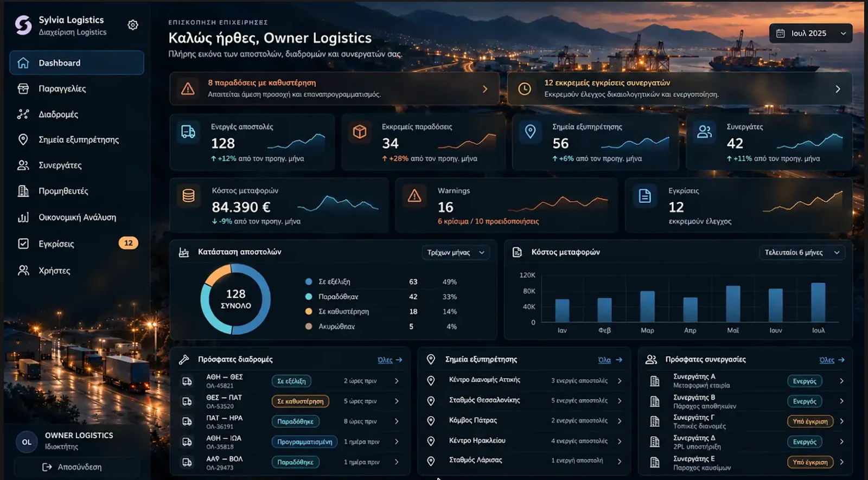This screenshot has height=480, width=868.
Task: Click the Εγκρίσεις checkbox icon in sidebar
Action: (23, 244)
